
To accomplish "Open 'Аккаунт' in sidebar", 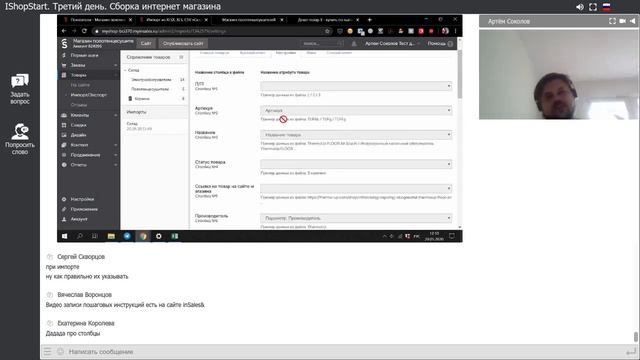I will [79, 219].
